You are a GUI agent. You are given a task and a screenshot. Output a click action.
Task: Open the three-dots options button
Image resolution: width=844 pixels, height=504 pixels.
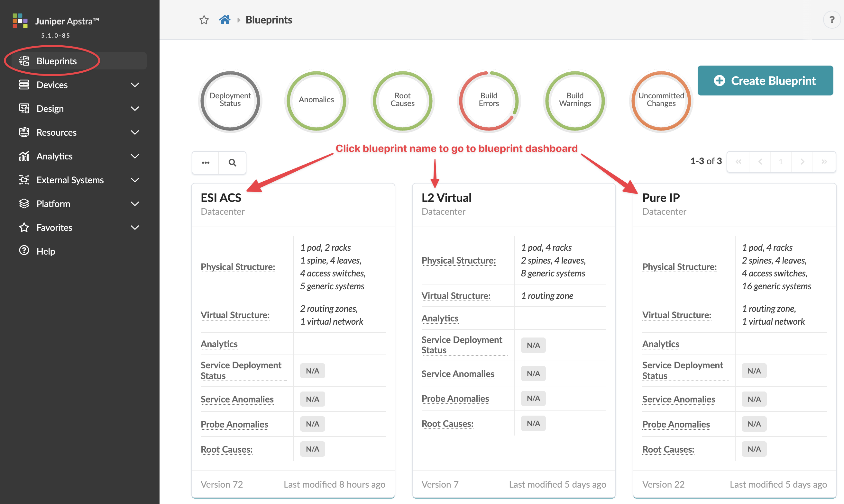coord(206,163)
